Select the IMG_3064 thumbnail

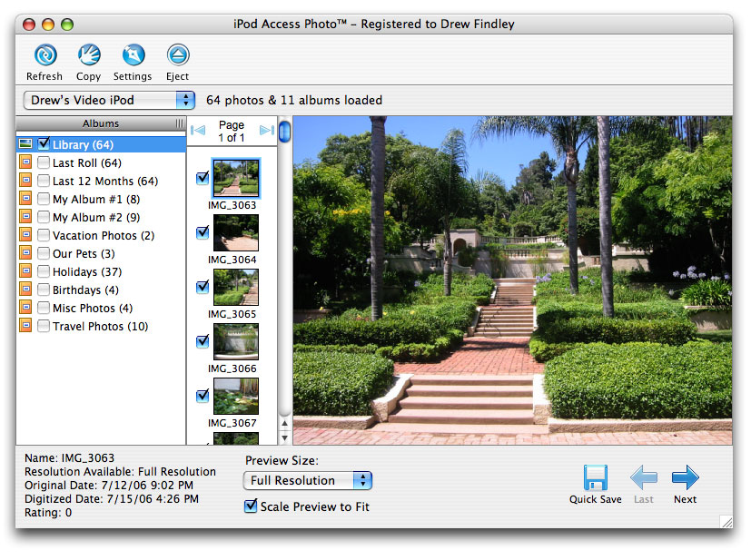[235, 232]
